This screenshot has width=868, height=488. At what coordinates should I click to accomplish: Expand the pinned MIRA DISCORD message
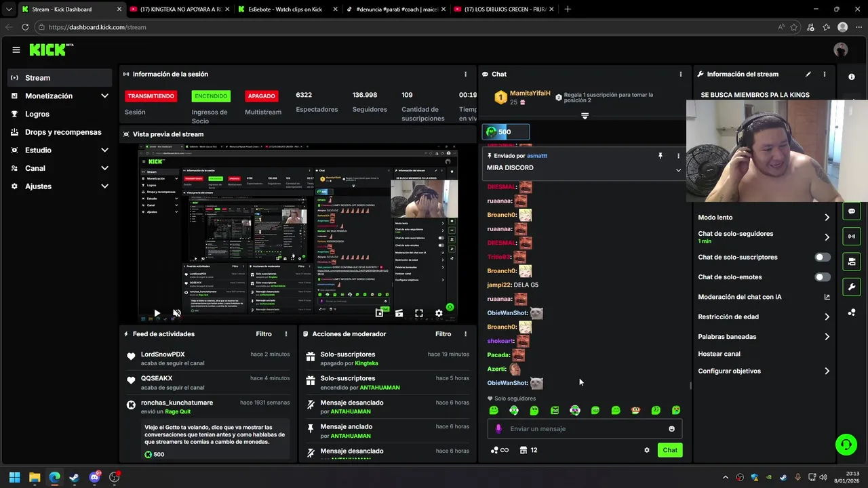click(x=678, y=170)
